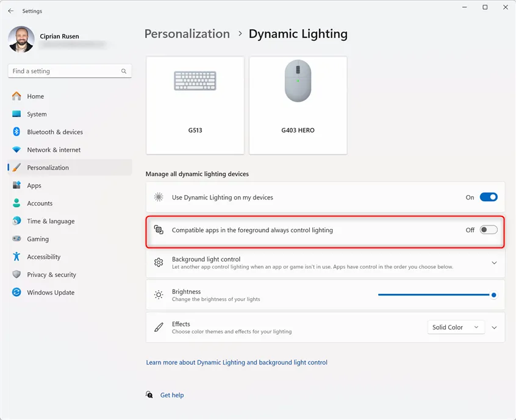Viewport: 516px width, 420px height.
Task: Click the Privacy & security shield icon
Action: [x=16, y=275]
